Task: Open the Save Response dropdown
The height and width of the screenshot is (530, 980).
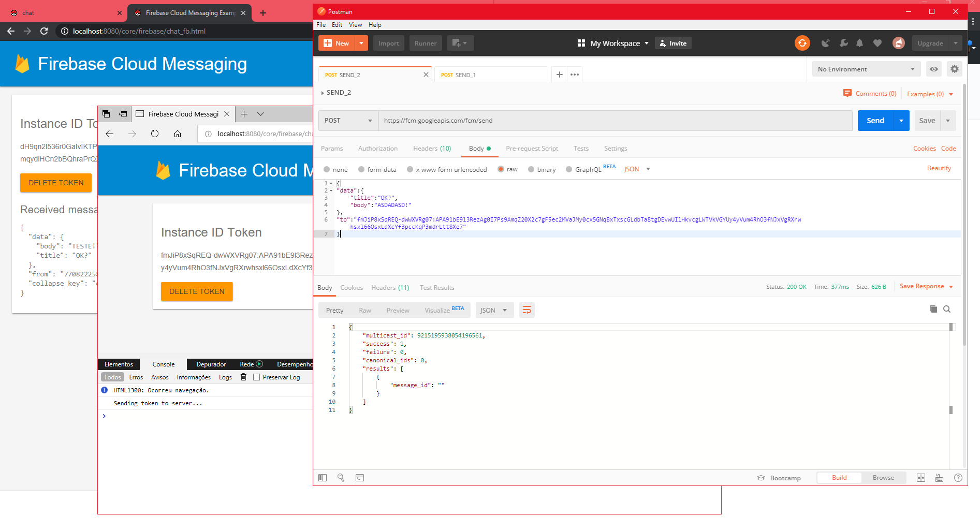Action: [x=926, y=286]
